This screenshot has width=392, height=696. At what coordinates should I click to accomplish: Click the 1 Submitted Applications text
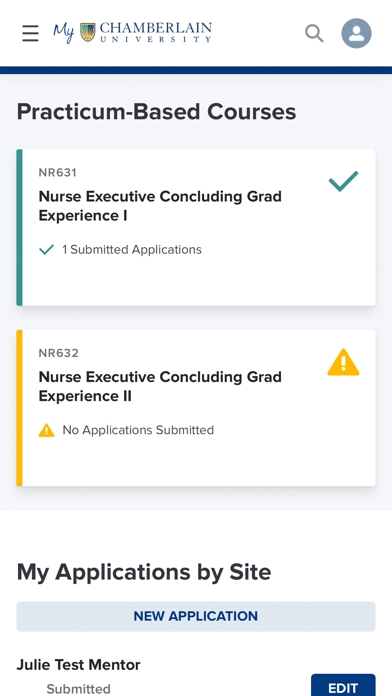[x=132, y=249]
